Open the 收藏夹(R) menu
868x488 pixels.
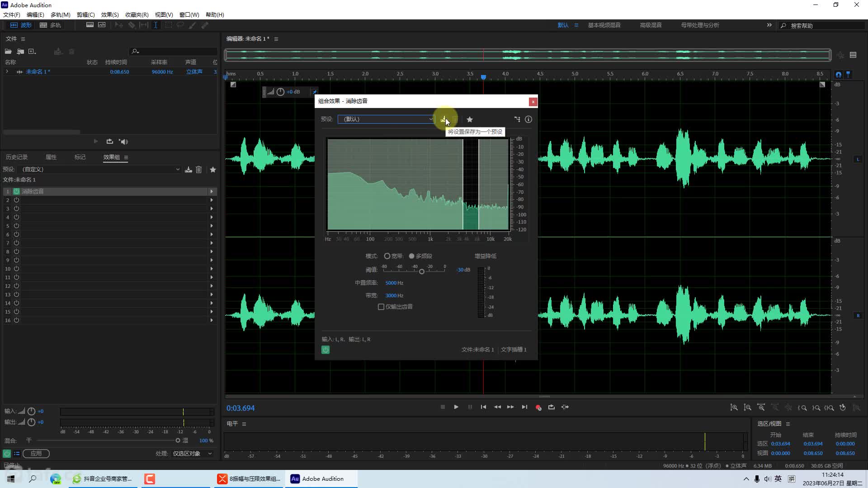pos(137,15)
